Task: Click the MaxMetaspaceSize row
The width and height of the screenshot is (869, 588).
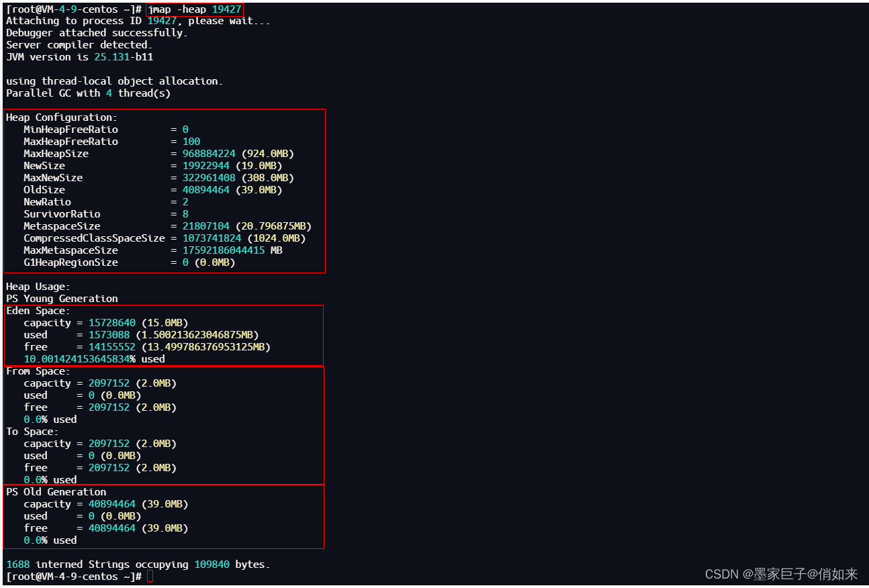Action: [153, 250]
